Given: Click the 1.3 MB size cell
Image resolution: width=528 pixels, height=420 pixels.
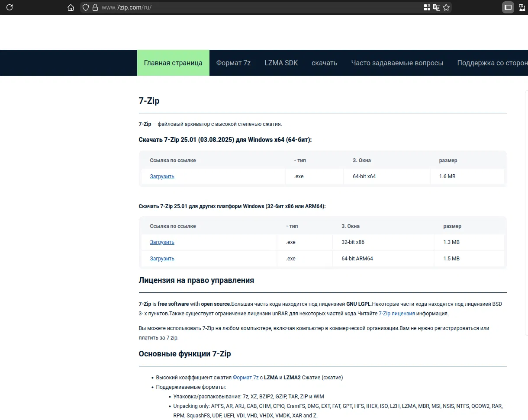Looking at the screenshot, I should point(470,242).
